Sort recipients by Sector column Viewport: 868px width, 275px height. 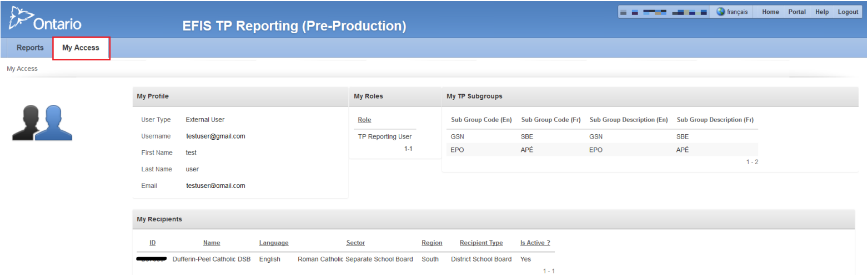coord(355,243)
